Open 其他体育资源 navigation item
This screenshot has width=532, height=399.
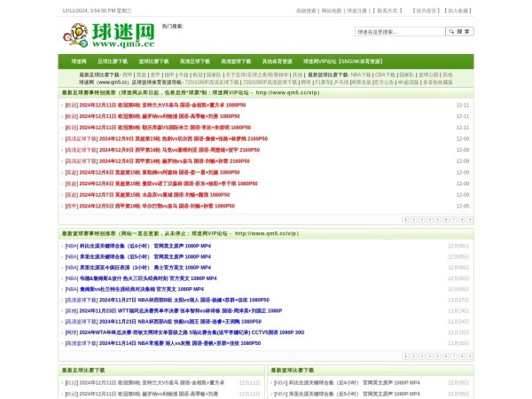(278, 61)
